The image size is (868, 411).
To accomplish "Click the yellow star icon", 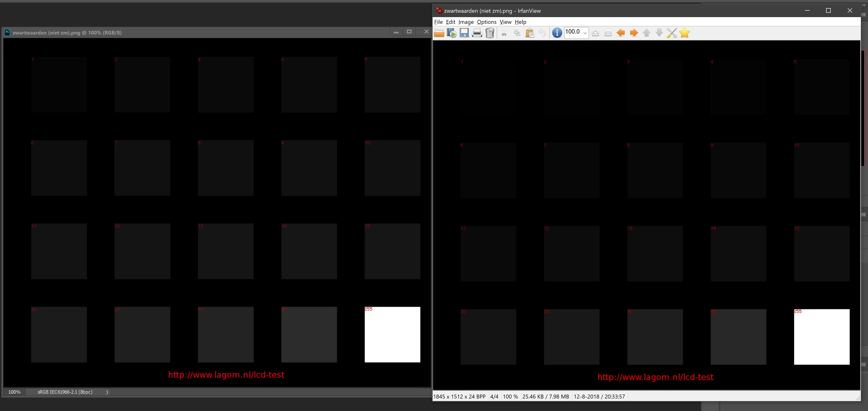I will coord(685,33).
